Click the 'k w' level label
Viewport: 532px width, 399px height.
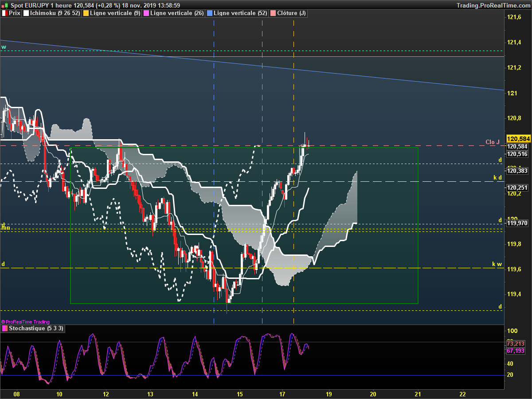[497, 264]
